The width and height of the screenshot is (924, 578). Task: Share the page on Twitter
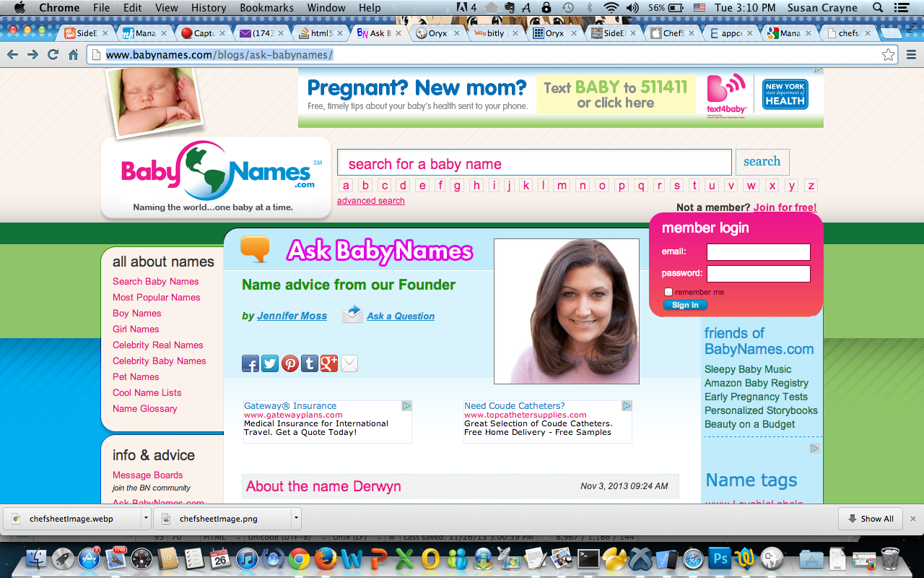pyautogui.click(x=270, y=363)
